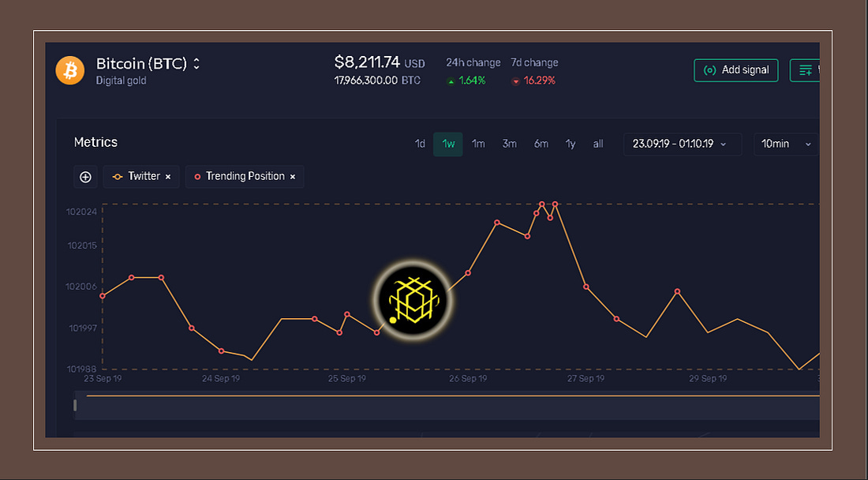Click the red down arrow beside 16.29%

click(x=515, y=81)
